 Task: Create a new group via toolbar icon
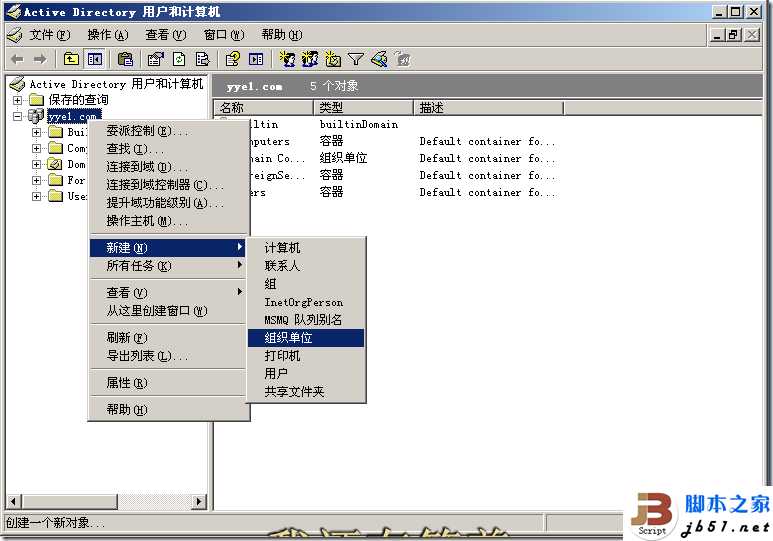(310, 60)
